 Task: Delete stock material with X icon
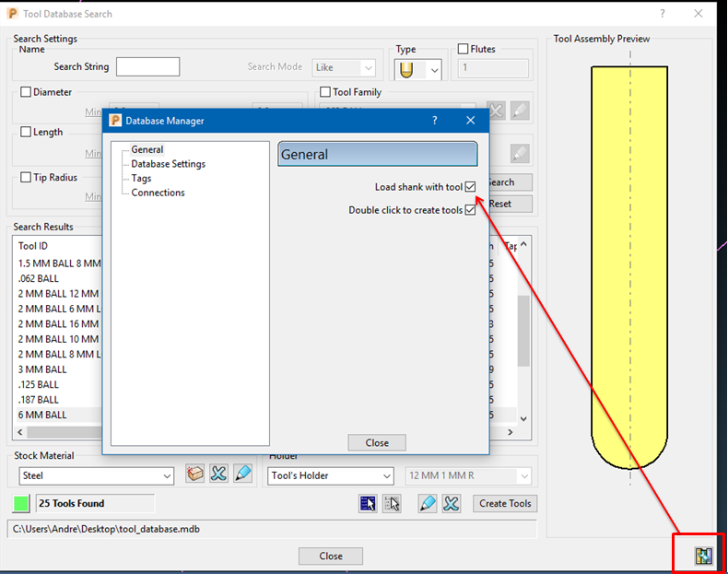click(218, 474)
